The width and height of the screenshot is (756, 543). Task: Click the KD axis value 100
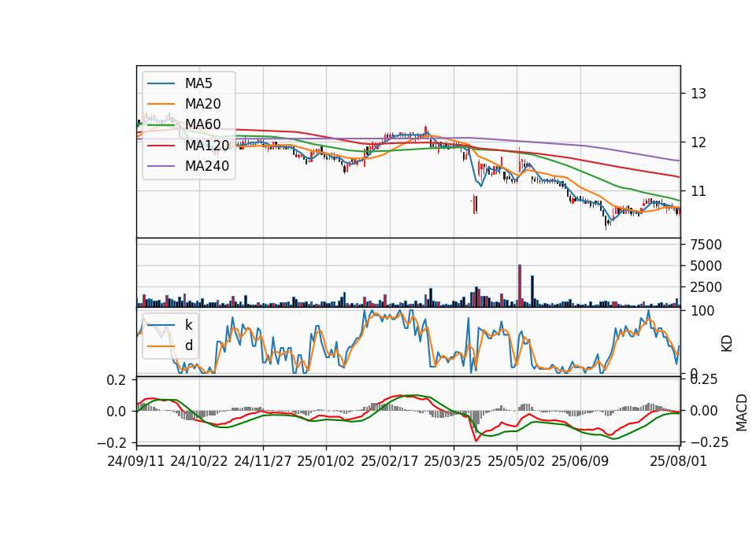point(702,311)
